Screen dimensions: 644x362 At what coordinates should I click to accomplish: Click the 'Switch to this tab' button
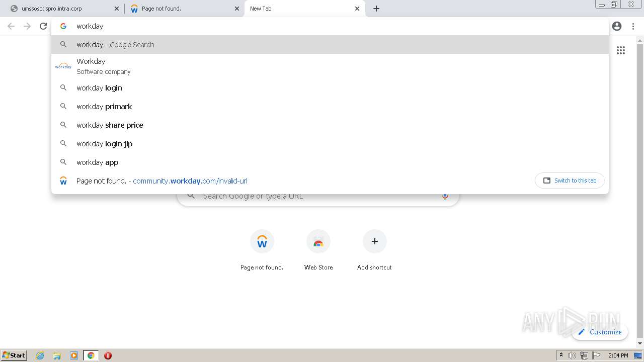pyautogui.click(x=570, y=180)
